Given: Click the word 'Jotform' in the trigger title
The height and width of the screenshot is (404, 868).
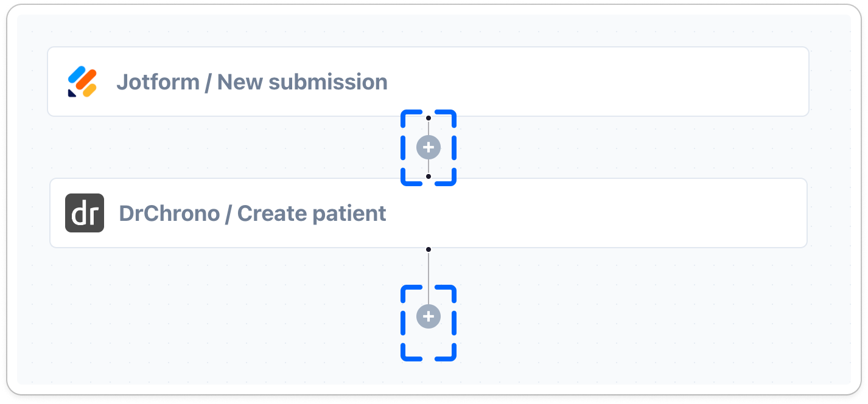Looking at the screenshot, I should tap(158, 82).
